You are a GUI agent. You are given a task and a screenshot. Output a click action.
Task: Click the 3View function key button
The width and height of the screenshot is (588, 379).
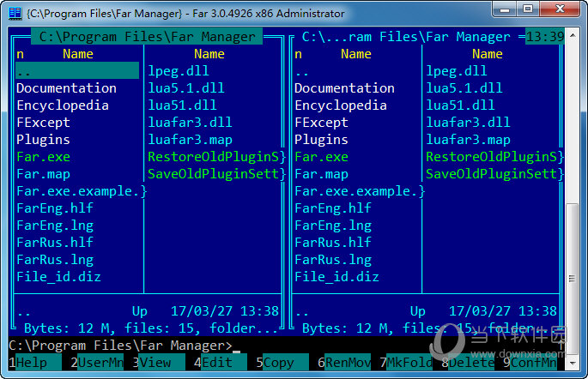159,363
